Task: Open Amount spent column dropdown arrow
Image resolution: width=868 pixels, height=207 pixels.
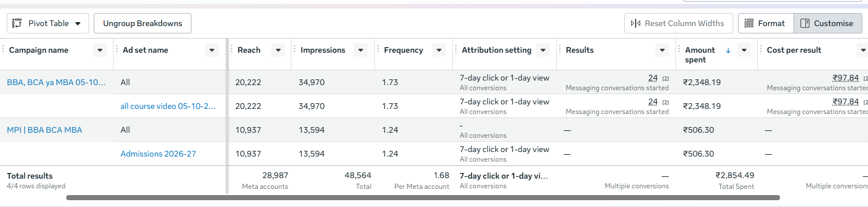Action: coord(744,50)
